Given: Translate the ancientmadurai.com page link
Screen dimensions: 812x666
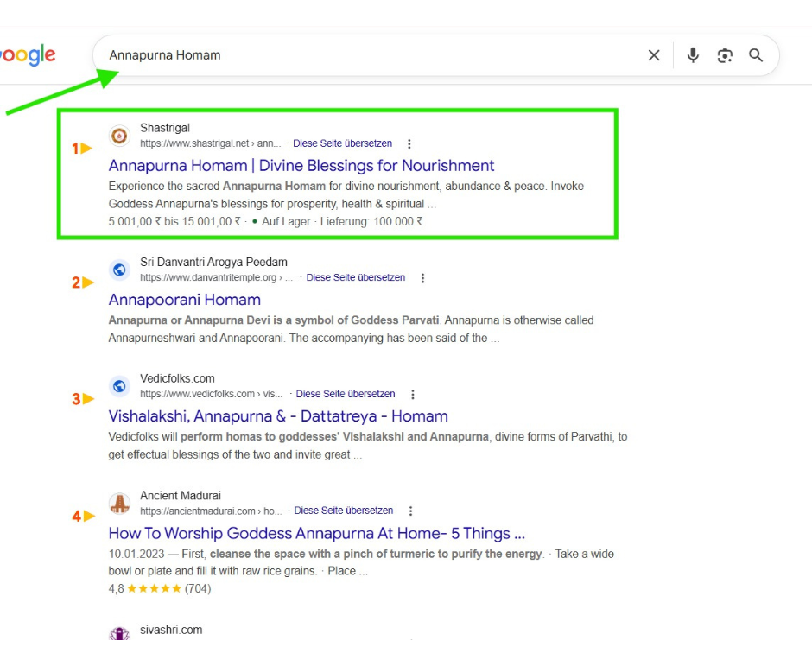Looking at the screenshot, I should pos(343,511).
